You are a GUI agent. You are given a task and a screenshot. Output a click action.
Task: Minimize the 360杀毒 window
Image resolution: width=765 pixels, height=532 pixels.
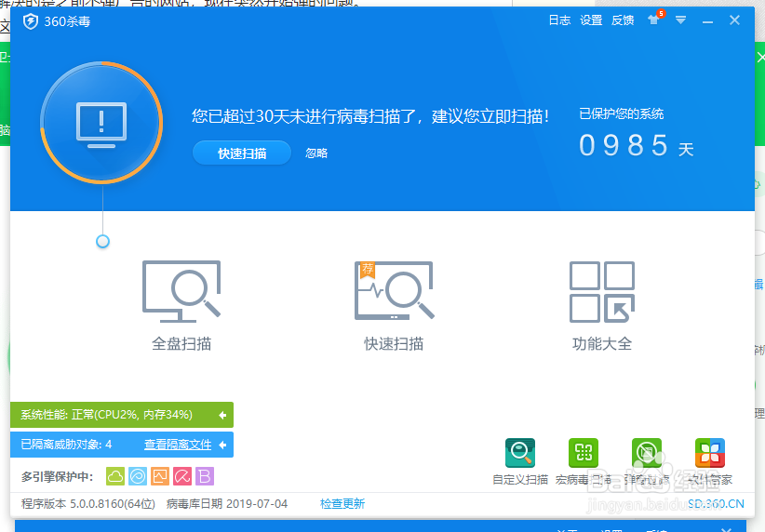tap(707, 21)
